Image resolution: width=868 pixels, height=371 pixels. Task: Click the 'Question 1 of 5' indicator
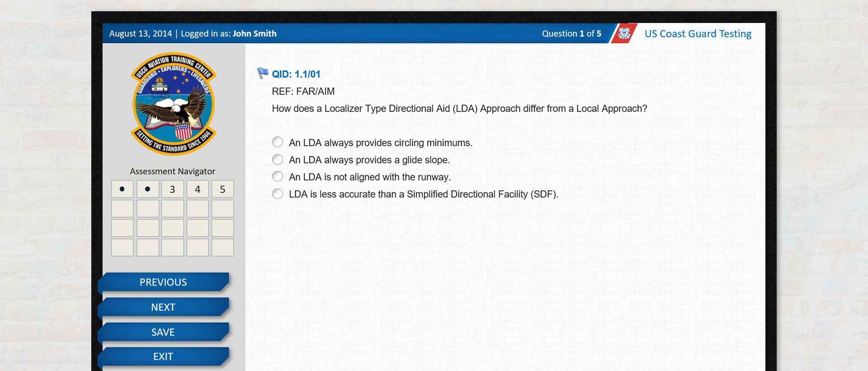click(571, 33)
